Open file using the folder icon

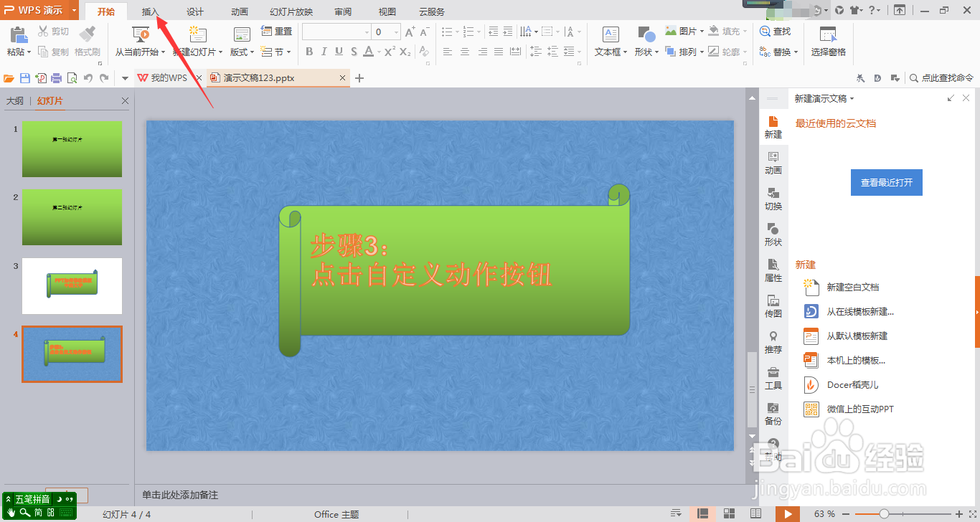(9, 78)
